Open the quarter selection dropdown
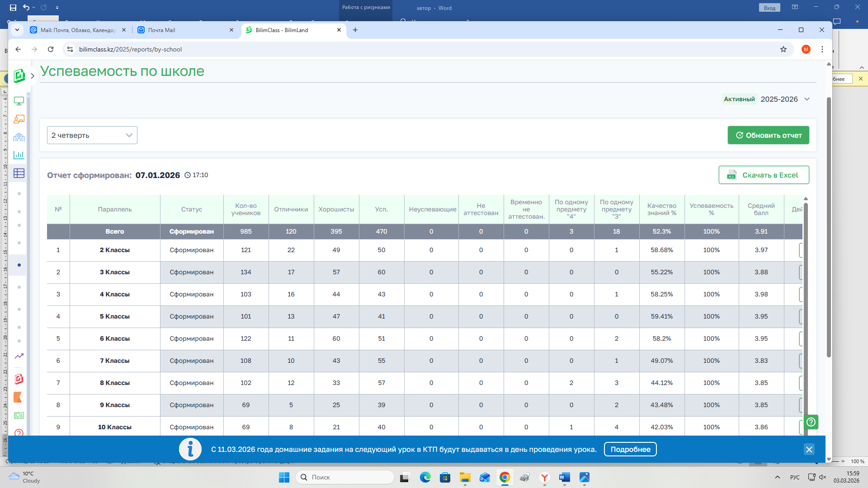 92,135
